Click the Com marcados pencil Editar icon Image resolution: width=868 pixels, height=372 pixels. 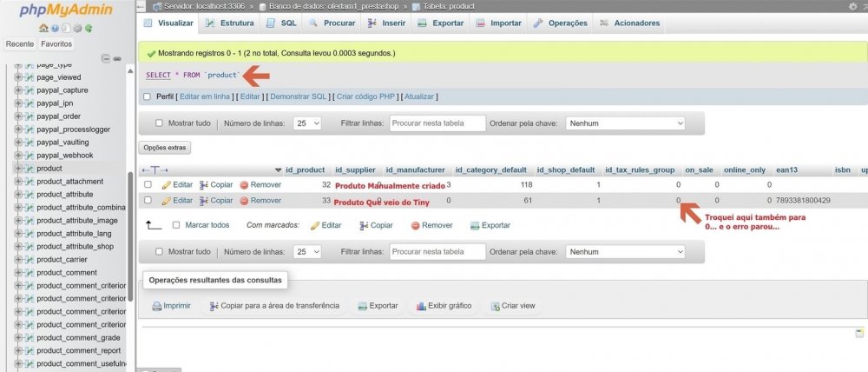point(315,226)
